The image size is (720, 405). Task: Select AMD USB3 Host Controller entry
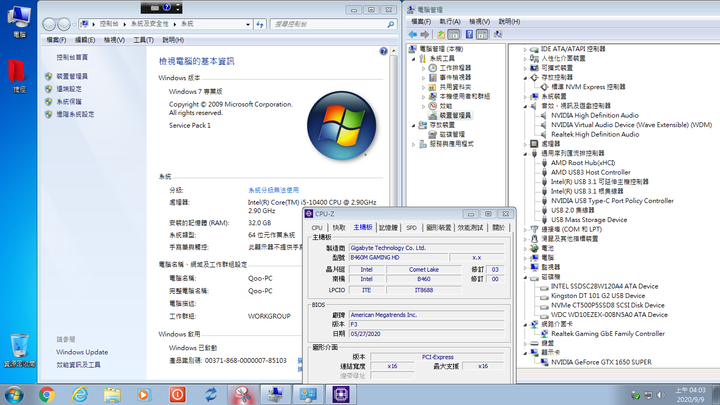point(591,173)
